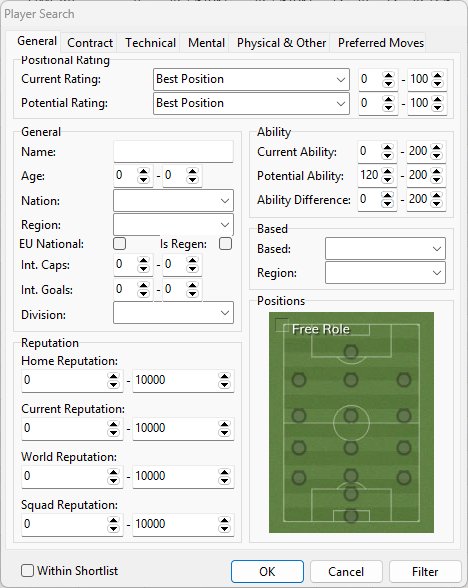The width and height of the screenshot is (468, 588).
Task: Decrease the maximum Current Rating of 100
Action: (x=437, y=83)
